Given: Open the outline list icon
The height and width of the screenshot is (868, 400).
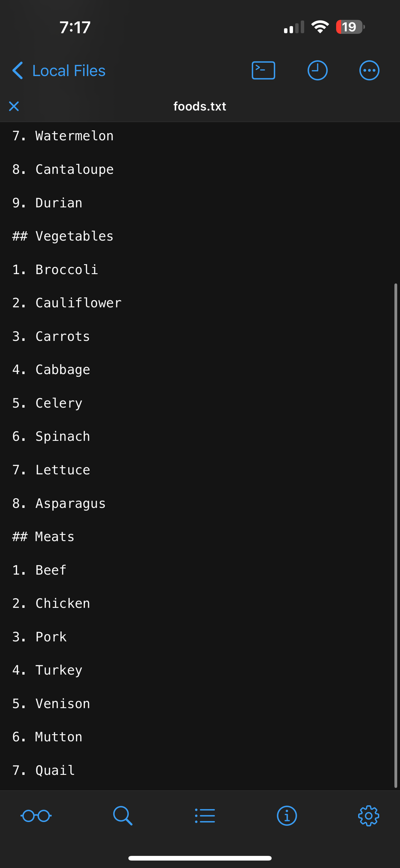Looking at the screenshot, I should [x=205, y=816].
